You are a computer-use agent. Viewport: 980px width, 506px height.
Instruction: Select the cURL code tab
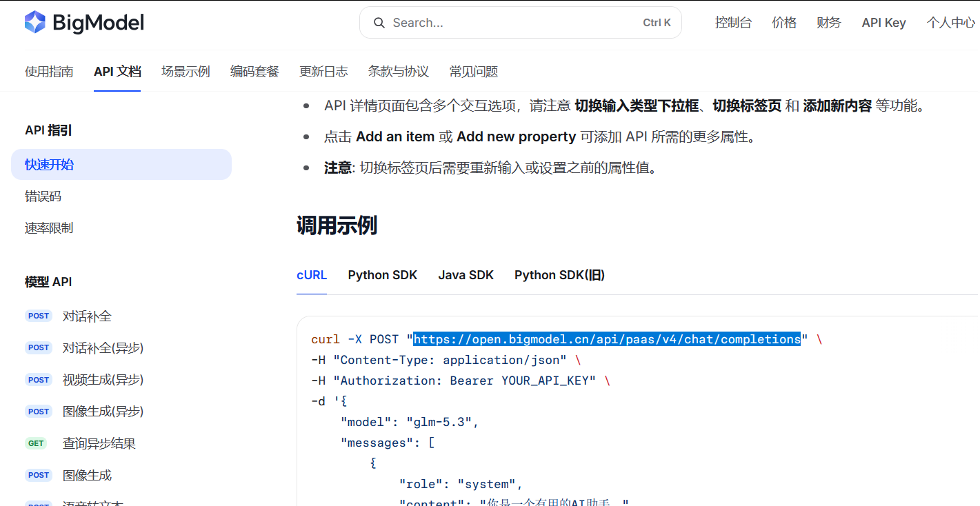coord(312,275)
